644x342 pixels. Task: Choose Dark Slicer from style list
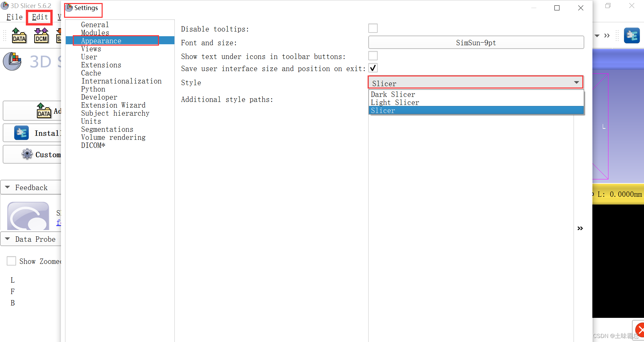click(476, 94)
